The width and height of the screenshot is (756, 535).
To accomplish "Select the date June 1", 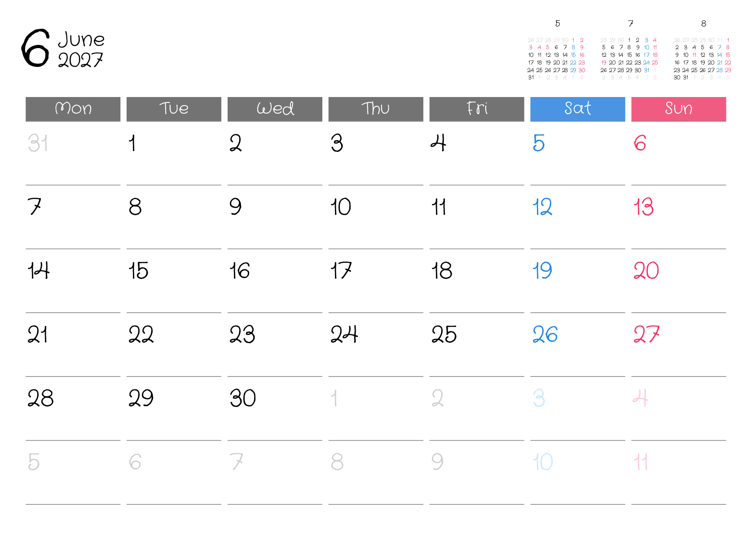I will (132, 144).
